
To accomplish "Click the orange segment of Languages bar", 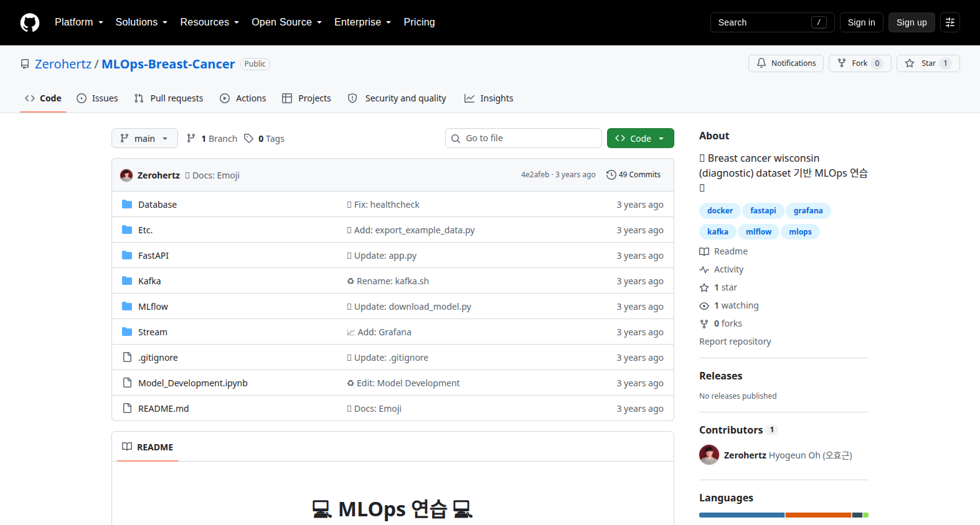I will pos(818,515).
